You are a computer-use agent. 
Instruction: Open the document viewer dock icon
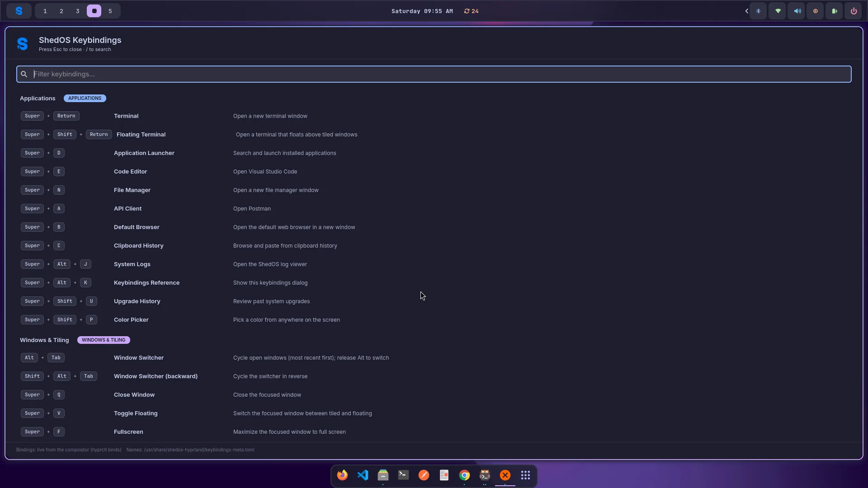pyautogui.click(x=444, y=475)
